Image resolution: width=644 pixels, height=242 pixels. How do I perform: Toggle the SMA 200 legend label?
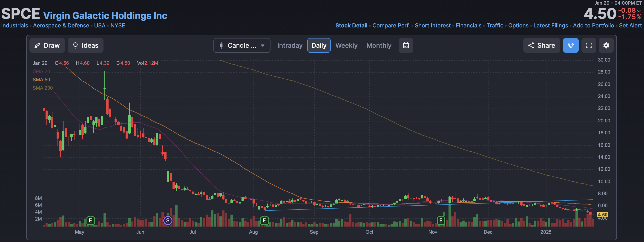43,88
